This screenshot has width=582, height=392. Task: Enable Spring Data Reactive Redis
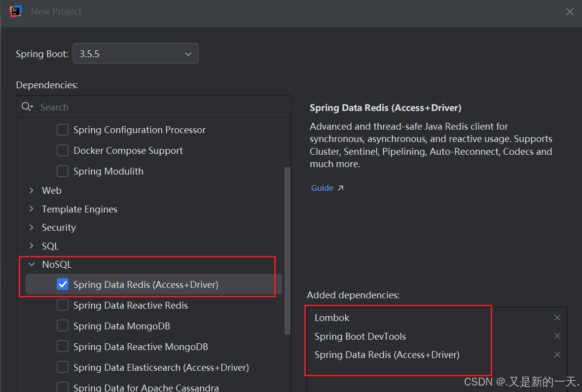(x=63, y=305)
